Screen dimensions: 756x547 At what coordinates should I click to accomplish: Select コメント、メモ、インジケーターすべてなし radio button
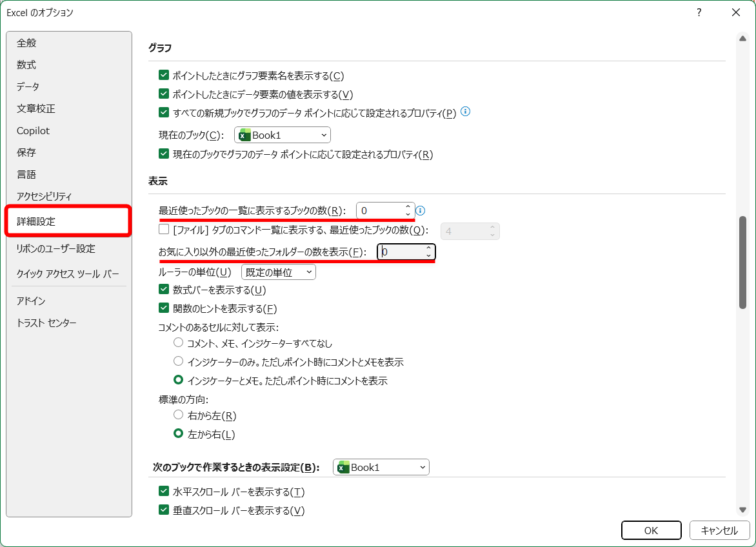coord(178,343)
